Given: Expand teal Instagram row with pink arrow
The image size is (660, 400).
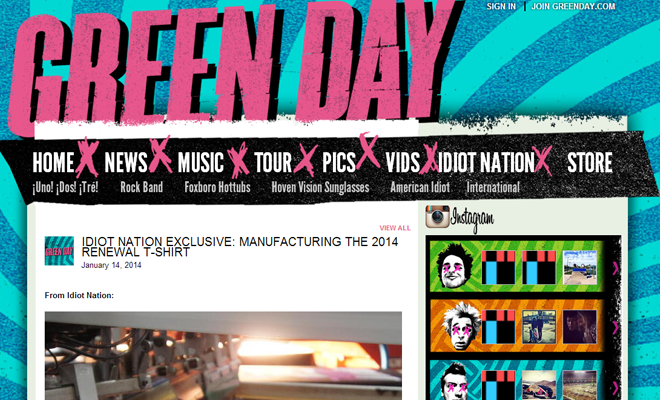Looking at the screenshot, I should tap(616, 387).
